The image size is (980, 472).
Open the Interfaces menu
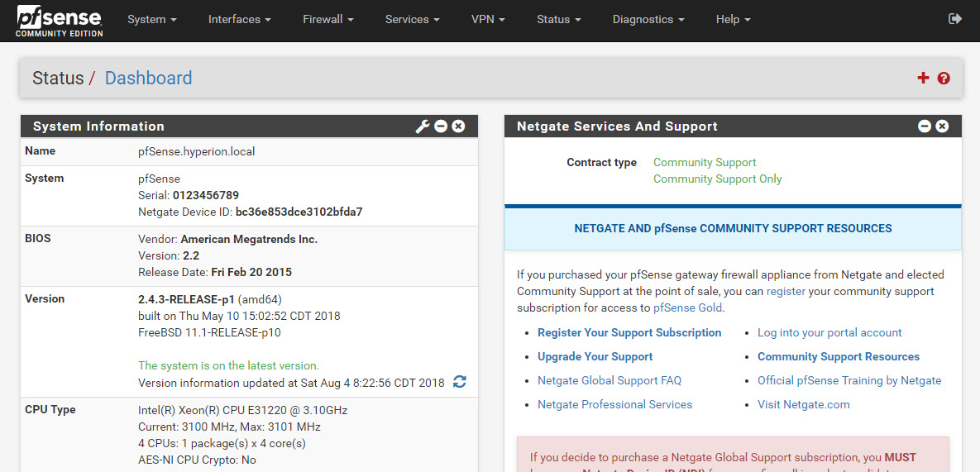point(239,19)
